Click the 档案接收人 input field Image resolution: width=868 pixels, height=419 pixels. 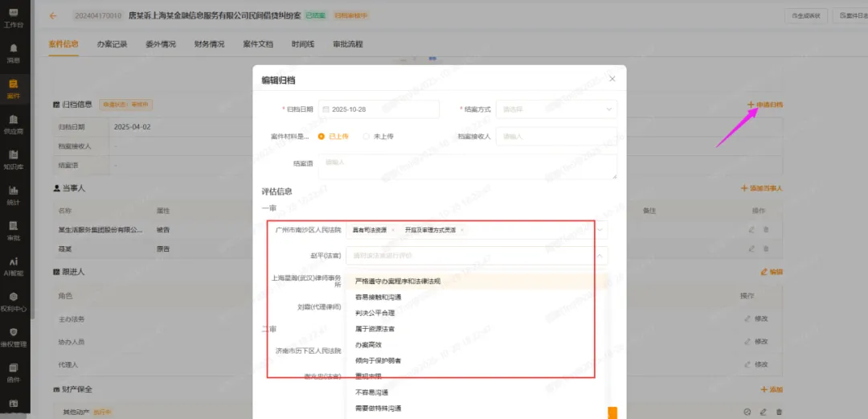(556, 137)
